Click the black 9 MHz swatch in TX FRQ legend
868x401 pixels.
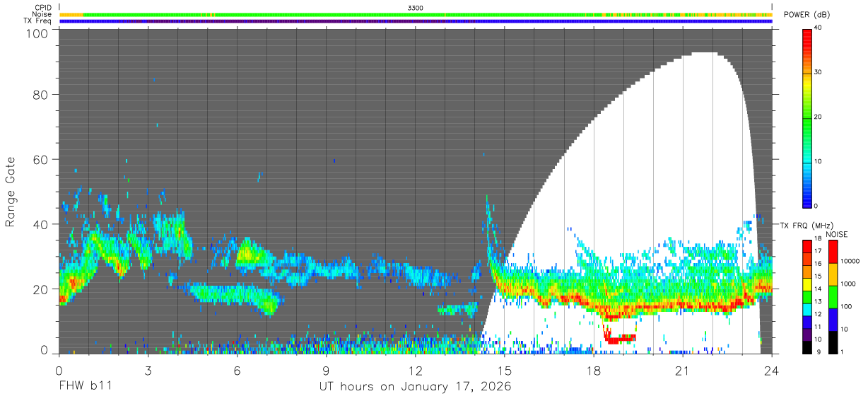point(807,349)
